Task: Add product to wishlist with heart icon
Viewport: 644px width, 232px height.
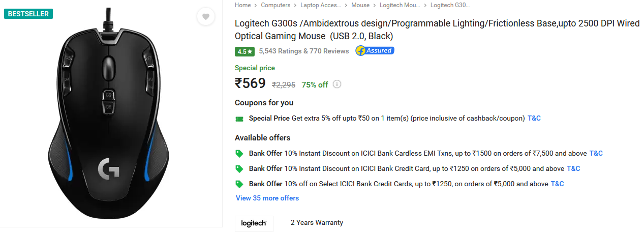Action: click(205, 17)
